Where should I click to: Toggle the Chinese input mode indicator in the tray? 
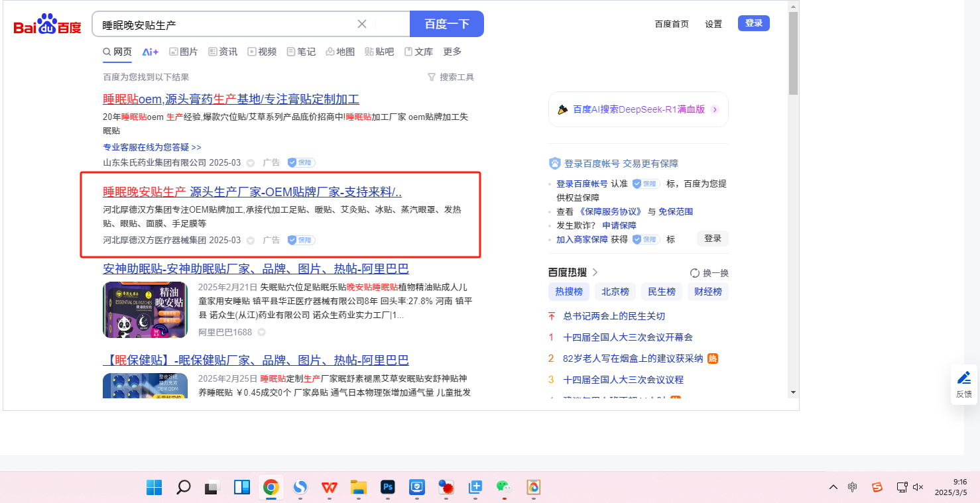(x=853, y=488)
